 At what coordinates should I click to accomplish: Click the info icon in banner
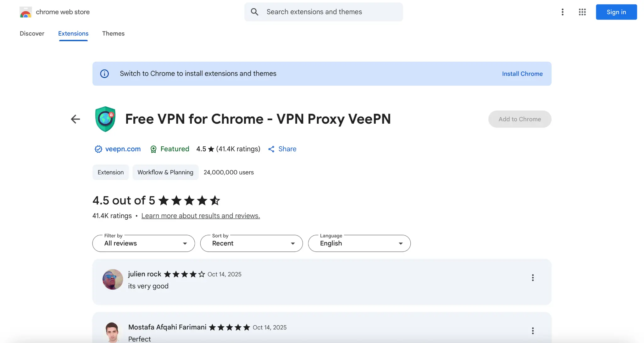tap(104, 74)
